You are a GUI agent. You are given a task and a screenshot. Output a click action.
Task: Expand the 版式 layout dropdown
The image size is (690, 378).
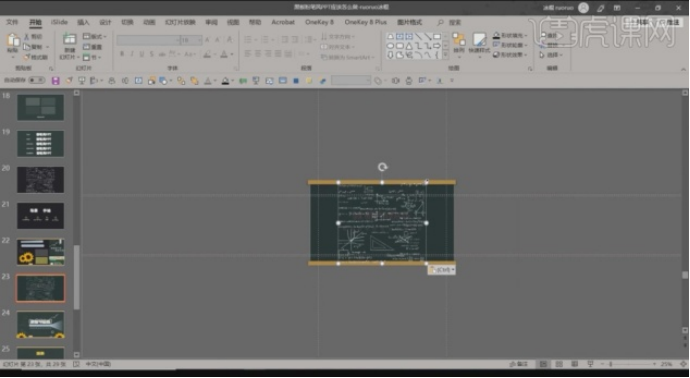tap(95, 37)
